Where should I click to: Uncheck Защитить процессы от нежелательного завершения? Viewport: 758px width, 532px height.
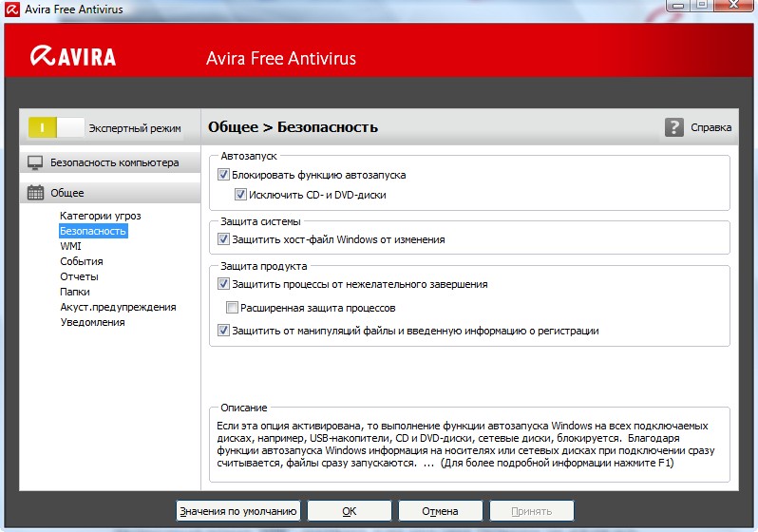223,284
